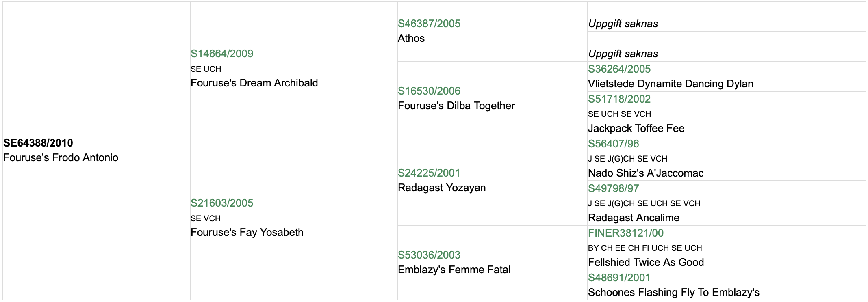Image resolution: width=868 pixels, height=302 pixels.
Task: Open S53036/2003 Emblazy's Femme Fatal link
Action: (x=429, y=255)
